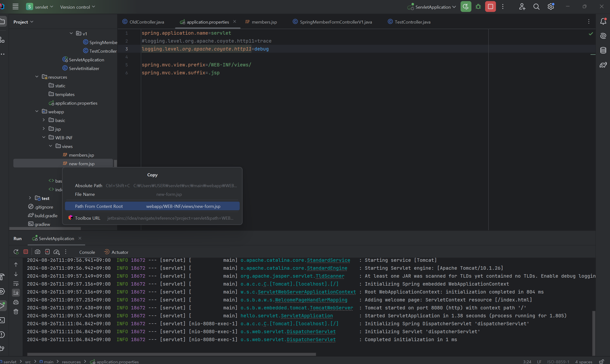Select ServletInitializer in project tree
610x364 pixels.
(84, 68)
